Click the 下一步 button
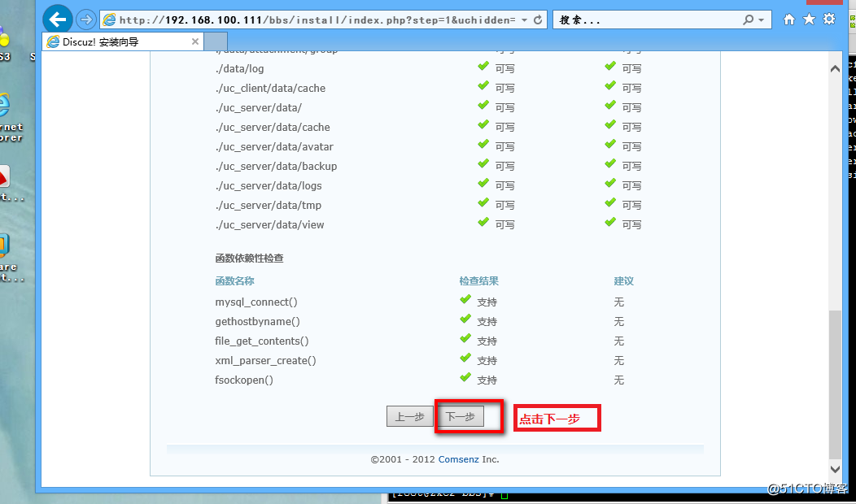The width and height of the screenshot is (856, 504). pyautogui.click(x=461, y=417)
